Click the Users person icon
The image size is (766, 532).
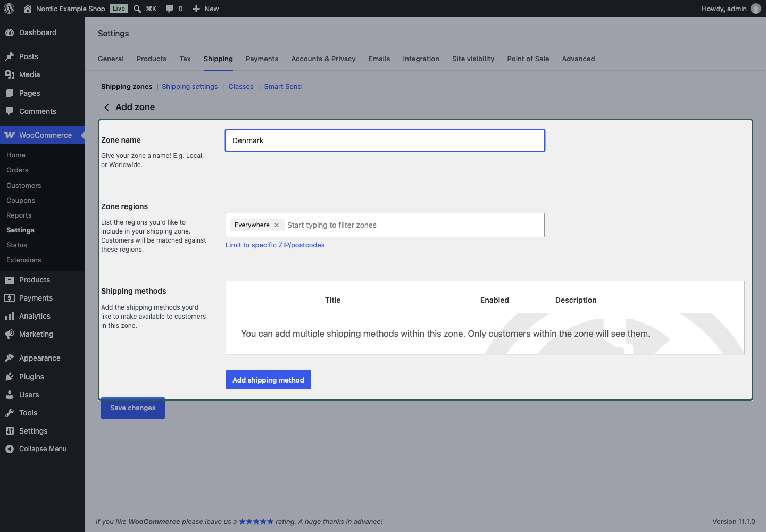(10, 395)
